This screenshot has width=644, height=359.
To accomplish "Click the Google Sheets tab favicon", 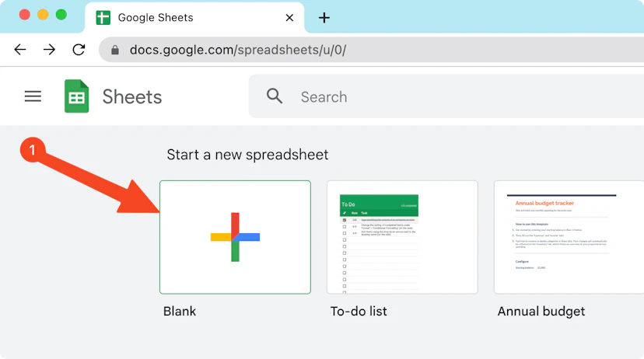I will click(x=103, y=18).
